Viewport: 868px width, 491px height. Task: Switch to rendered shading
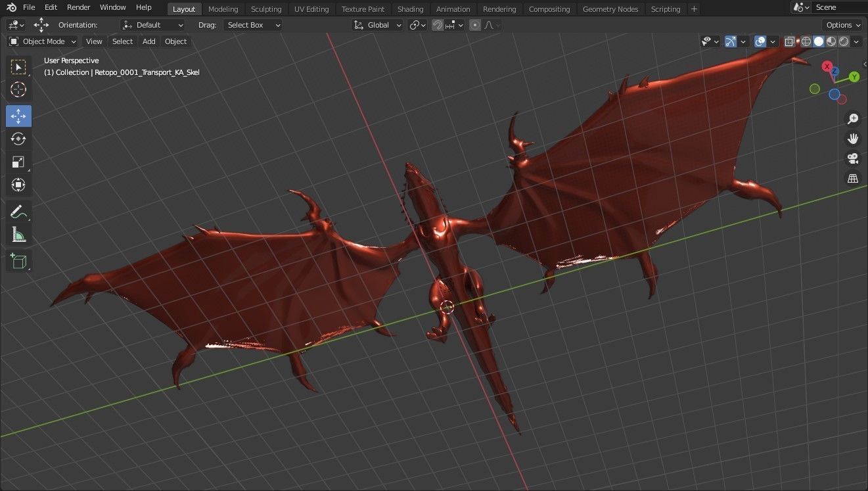click(x=844, y=41)
